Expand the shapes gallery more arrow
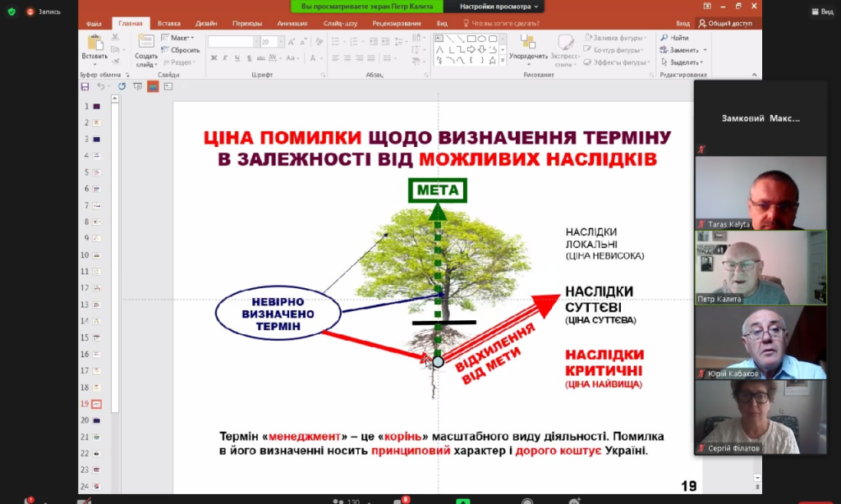The height and width of the screenshot is (504, 841). 503,61
